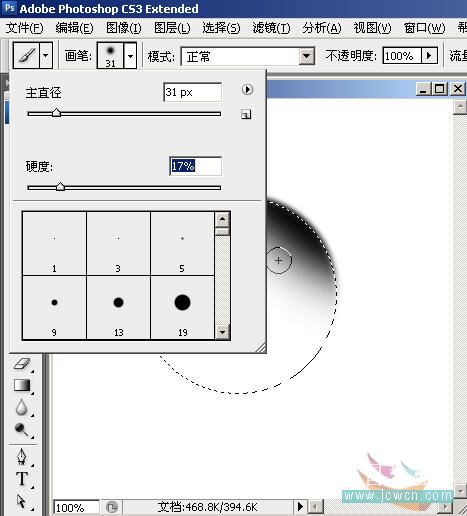Viewport: 467px width, 516px height.
Task: Select the Eraser tool in toolbox
Action: (22, 364)
